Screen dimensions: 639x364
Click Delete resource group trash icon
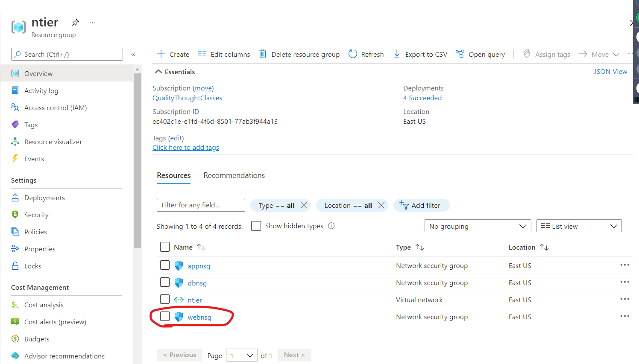coord(263,54)
